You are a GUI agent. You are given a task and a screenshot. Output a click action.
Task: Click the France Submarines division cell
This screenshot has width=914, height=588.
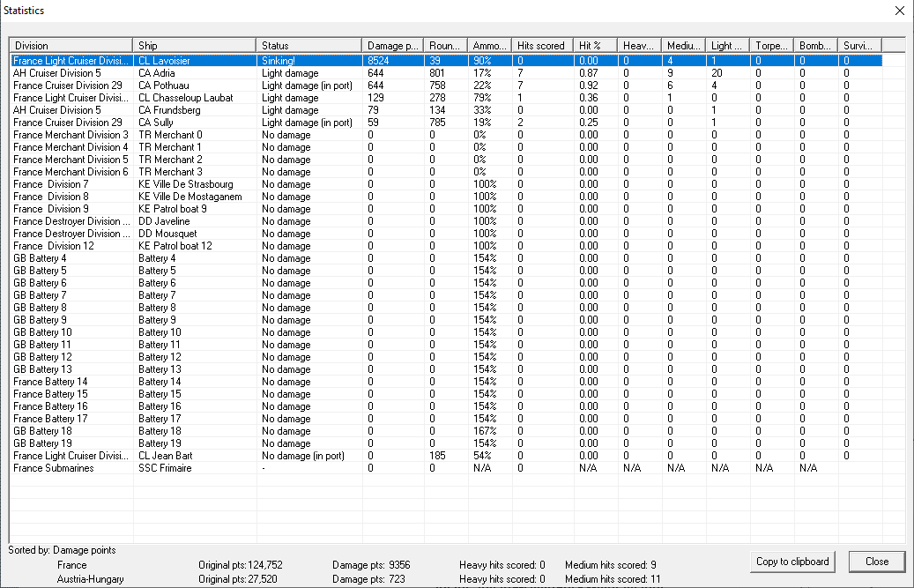click(54, 468)
